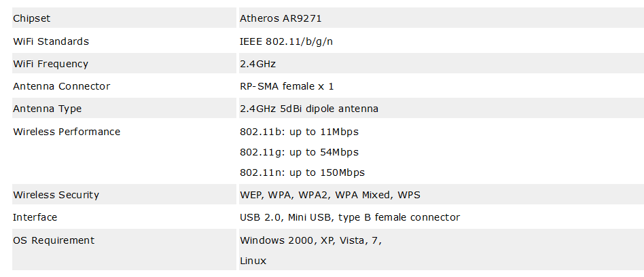Click the RP-SMA female x 1 text
Viewport: 644px width, 277px height.
pyautogui.click(x=287, y=86)
